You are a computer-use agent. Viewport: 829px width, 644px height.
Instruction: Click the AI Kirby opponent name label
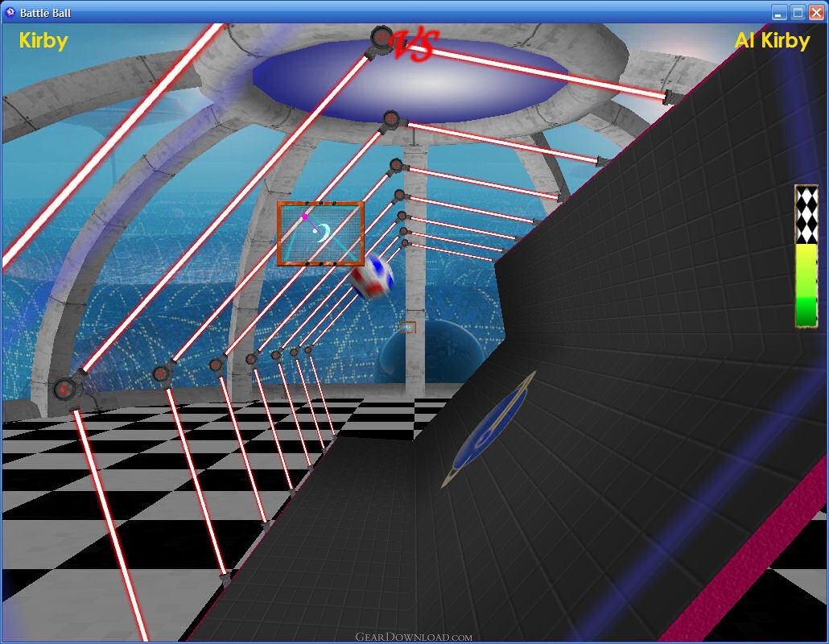click(x=772, y=41)
